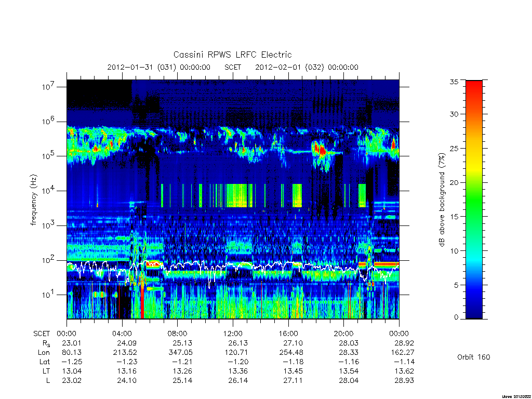532x399 pixels.
Task: Select the L value '23.02'
Action: [72, 381]
